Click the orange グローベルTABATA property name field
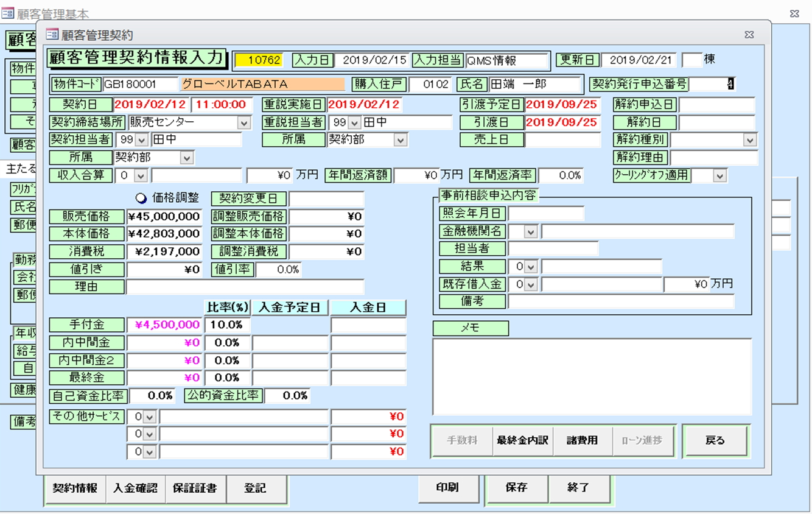Image resolution: width=812 pixels, height=514 pixels. [x=262, y=84]
